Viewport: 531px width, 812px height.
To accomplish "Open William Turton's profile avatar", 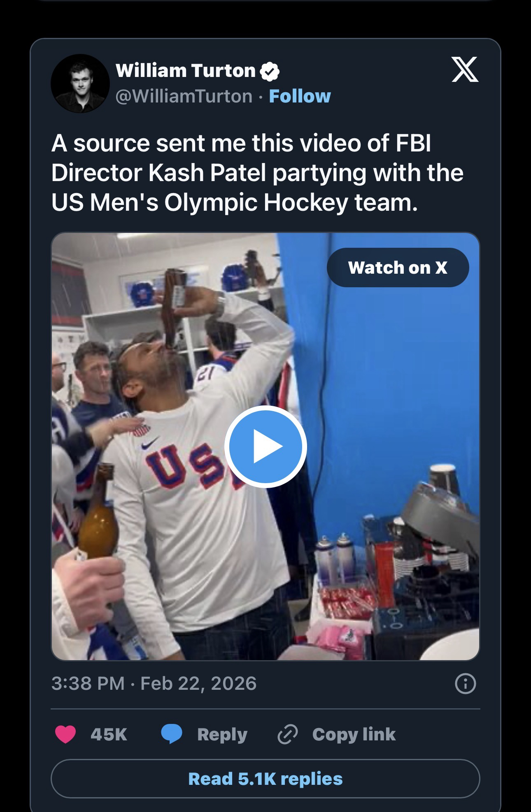I will pyautogui.click(x=80, y=84).
